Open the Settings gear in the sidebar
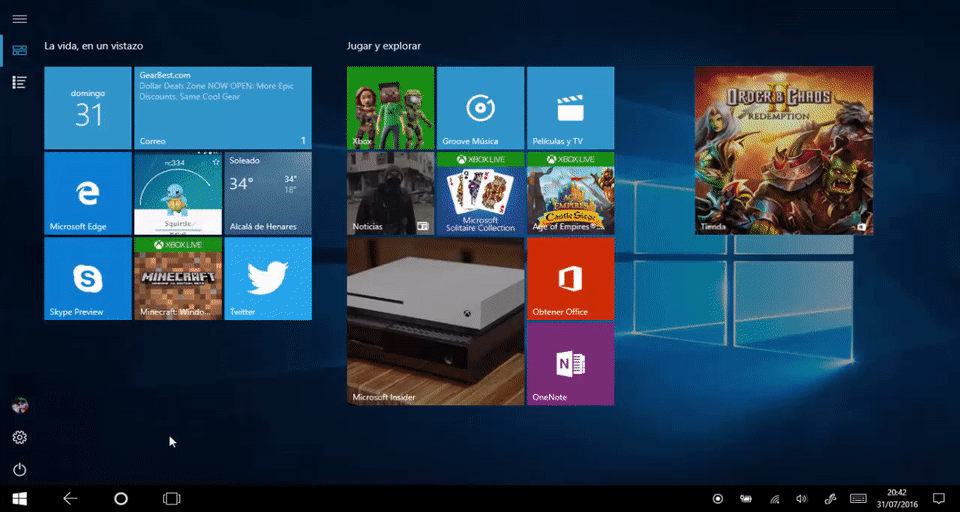Screen dimensions: 960x512 pyautogui.click(x=19, y=438)
